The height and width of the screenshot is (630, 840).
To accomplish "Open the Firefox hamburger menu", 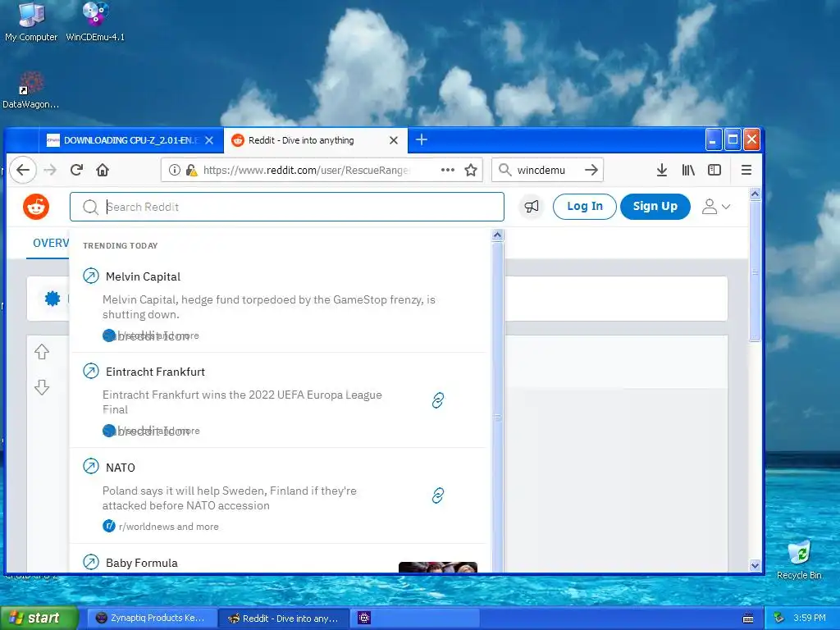I will click(746, 170).
